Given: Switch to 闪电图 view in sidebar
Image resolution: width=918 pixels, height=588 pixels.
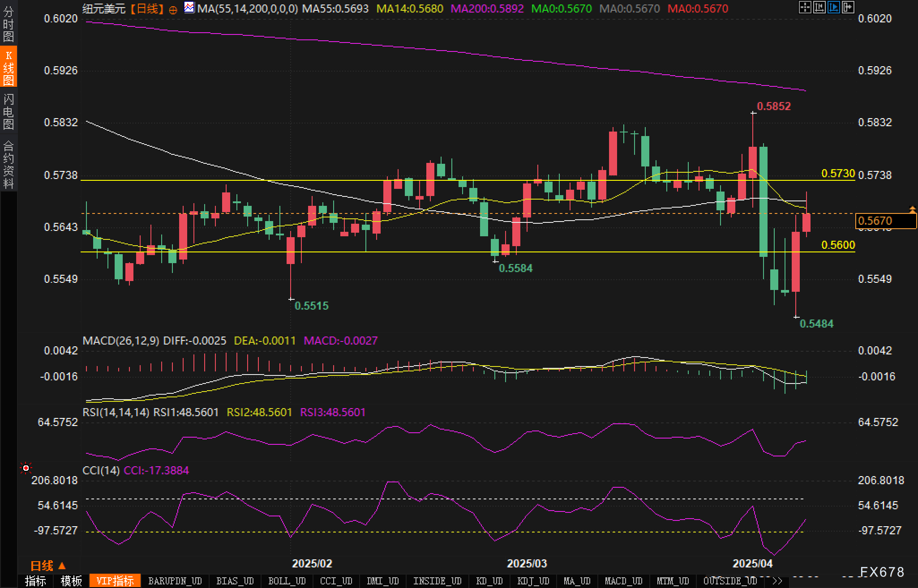Looking at the screenshot, I should click(x=9, y=111).
